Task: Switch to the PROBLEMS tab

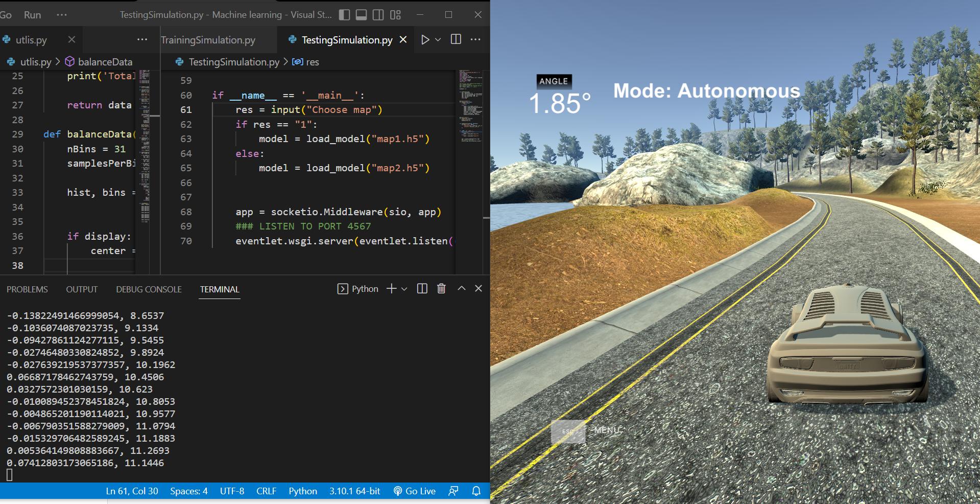Action: pos(27,289)
